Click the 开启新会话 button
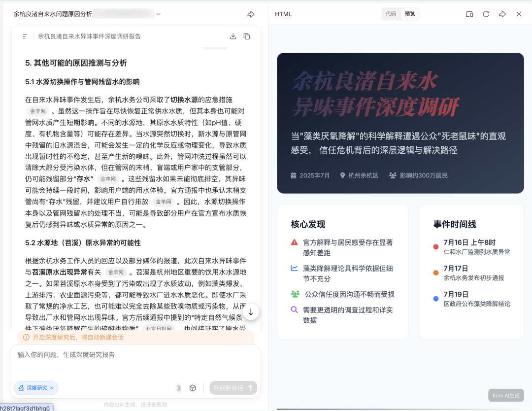 tap(233, 388)
